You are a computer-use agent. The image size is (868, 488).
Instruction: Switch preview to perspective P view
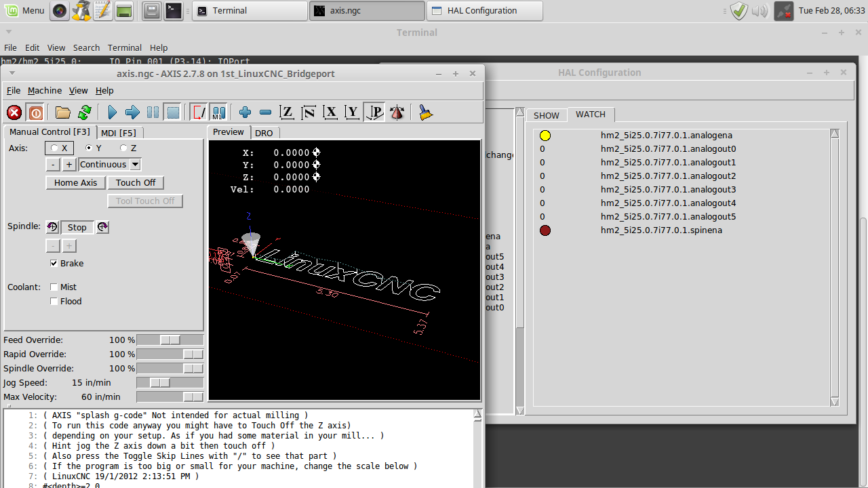pyautogui.click(x=374, y=113)
